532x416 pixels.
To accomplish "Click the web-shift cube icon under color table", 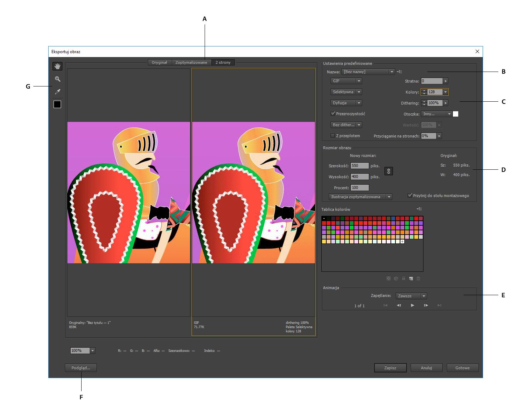I will point(396,279).
